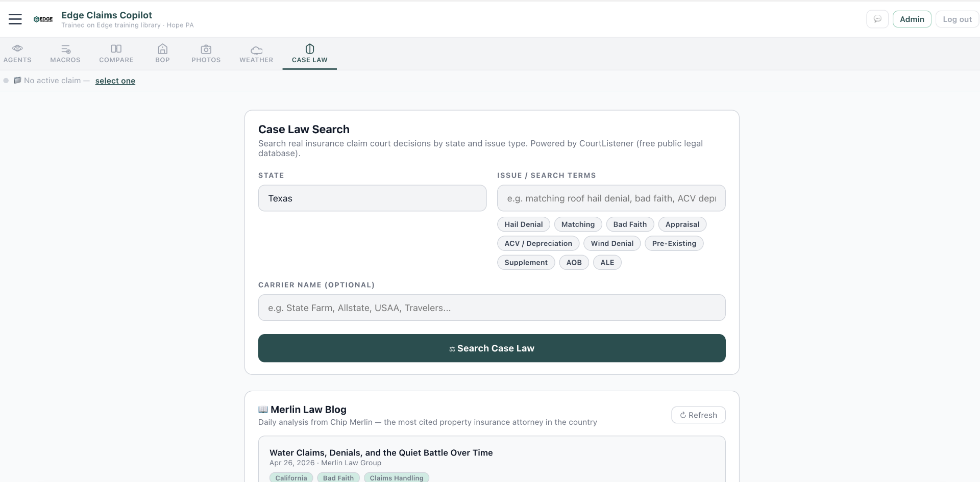Click the carrier name input field
The height and width of the screenshot is (482, 980).
click(491, 308)
